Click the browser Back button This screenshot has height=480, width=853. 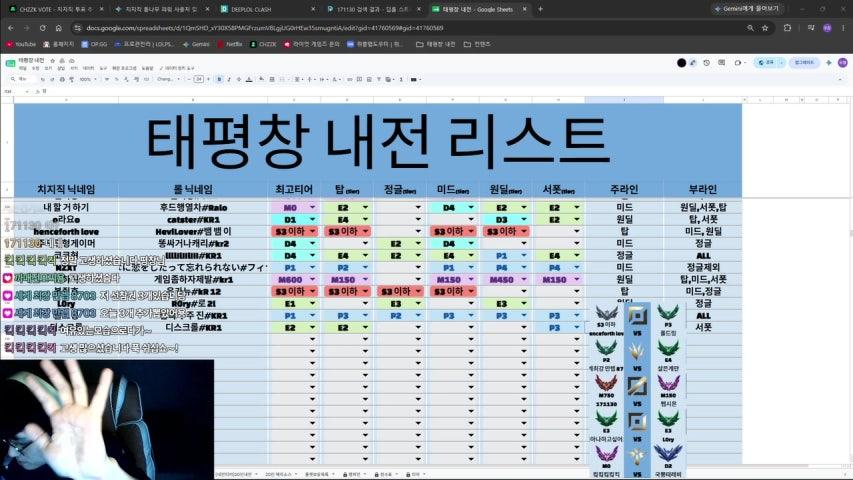coord(11,28)
